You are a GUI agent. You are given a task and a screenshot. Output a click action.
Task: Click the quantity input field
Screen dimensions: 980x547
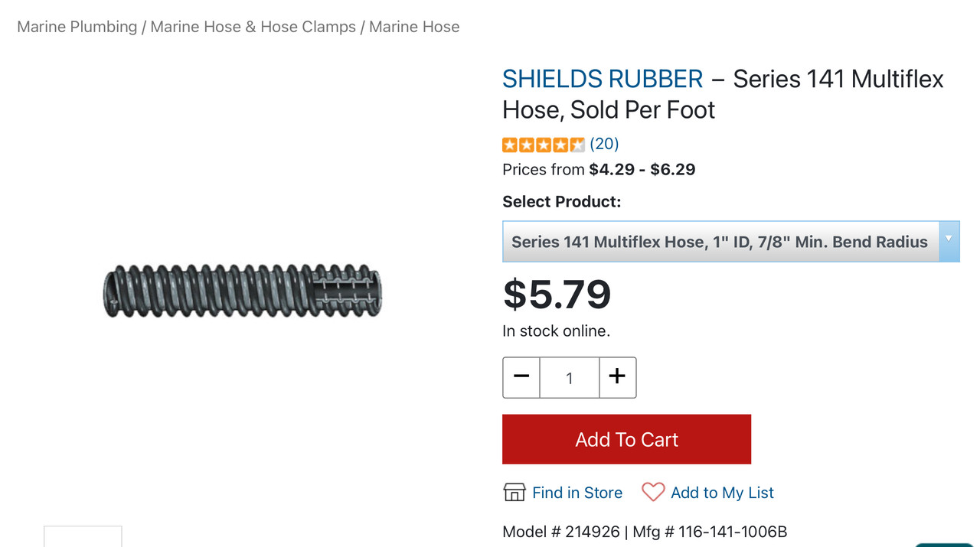pos(569,378)
